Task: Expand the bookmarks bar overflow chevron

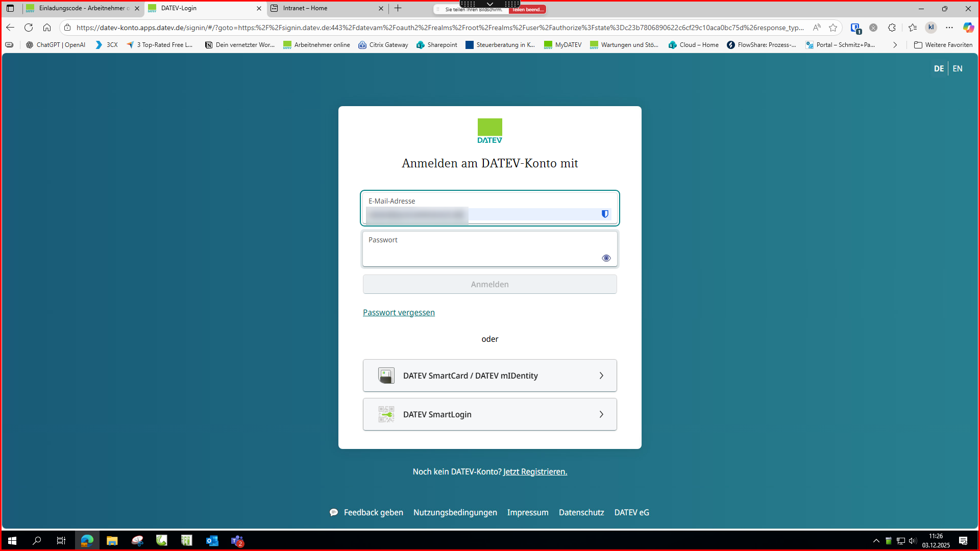Action: pos(895,45)
